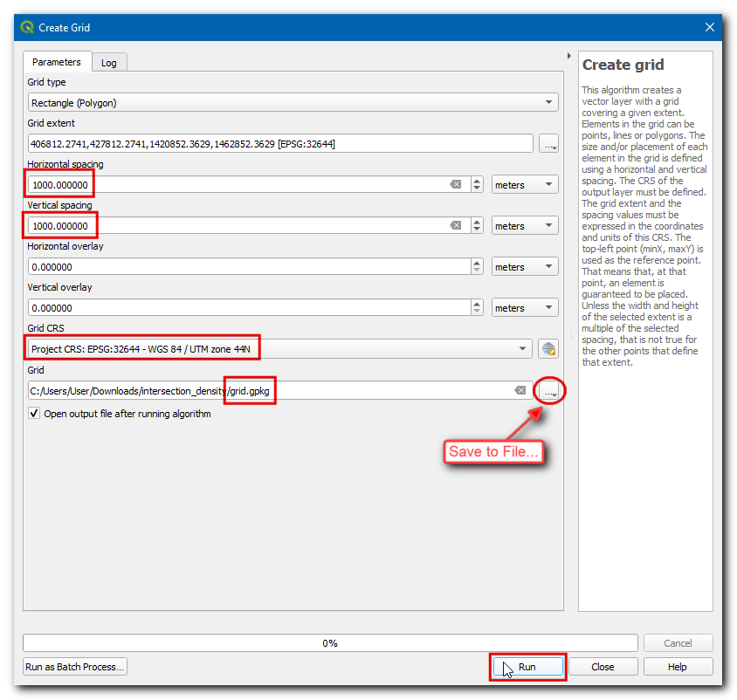
Task: Click the 0% progress bar
Action: [x=330, y=643]
